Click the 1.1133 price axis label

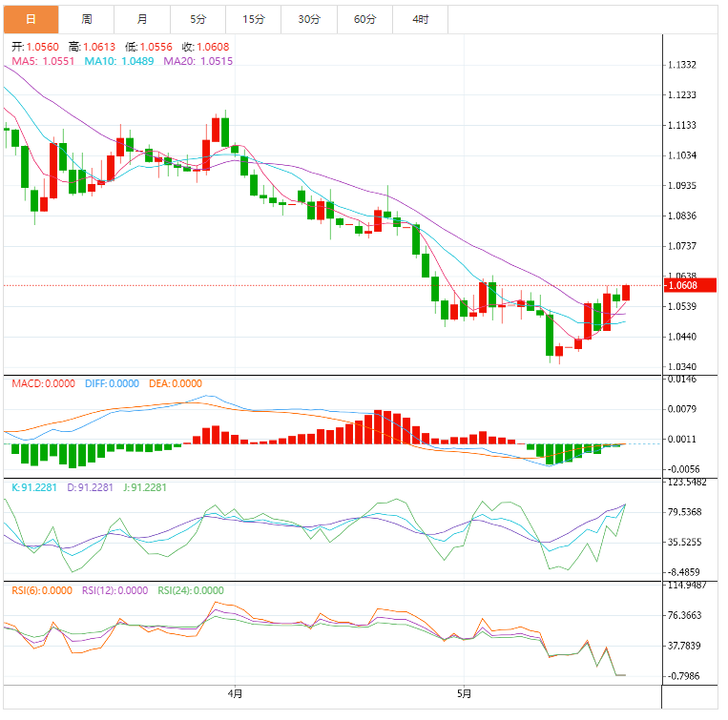tap(682, 125)
